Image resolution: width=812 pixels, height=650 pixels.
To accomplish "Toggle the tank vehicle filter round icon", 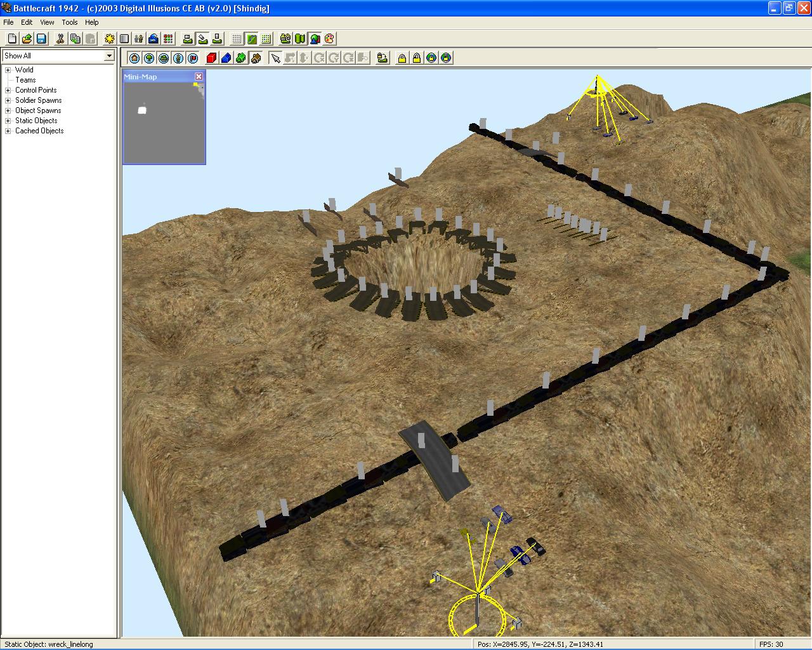I will [164, 58].
